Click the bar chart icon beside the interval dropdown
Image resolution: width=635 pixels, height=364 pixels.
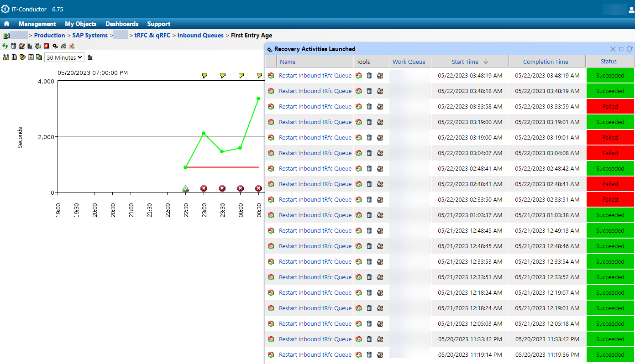(x=90, y=57)
